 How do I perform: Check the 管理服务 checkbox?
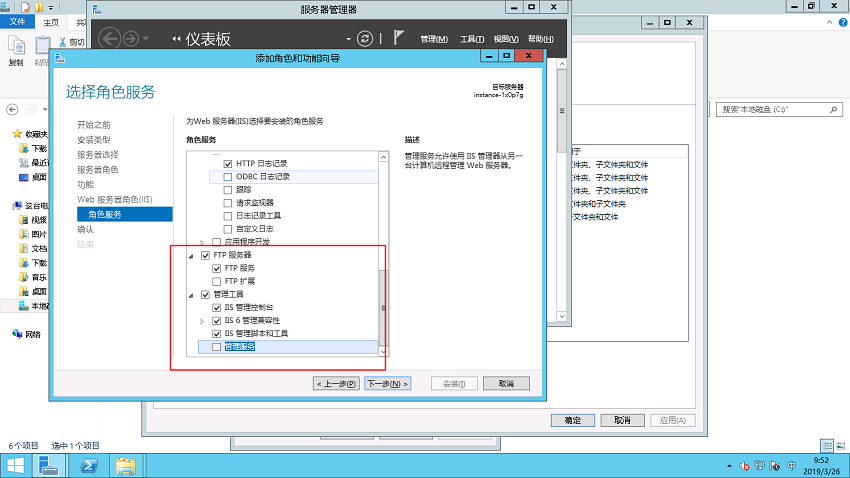coord(216,347)
